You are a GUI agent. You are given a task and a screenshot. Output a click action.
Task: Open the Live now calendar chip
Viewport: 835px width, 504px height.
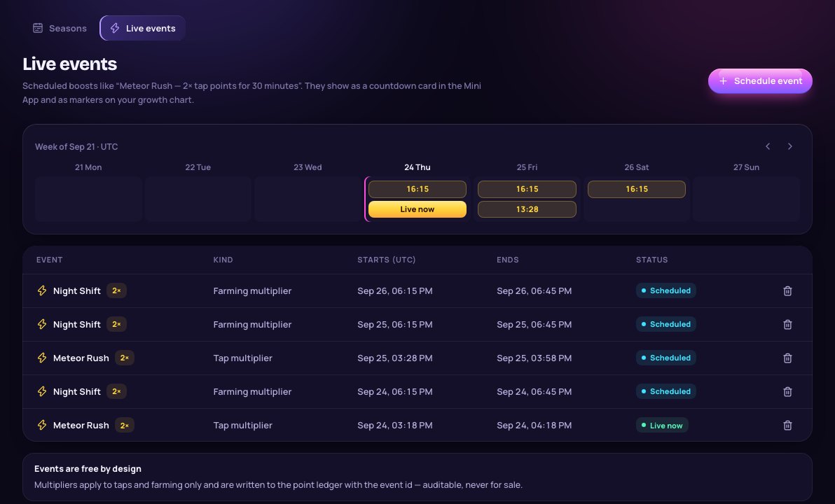pyautogui.click(x=417, y=209)
